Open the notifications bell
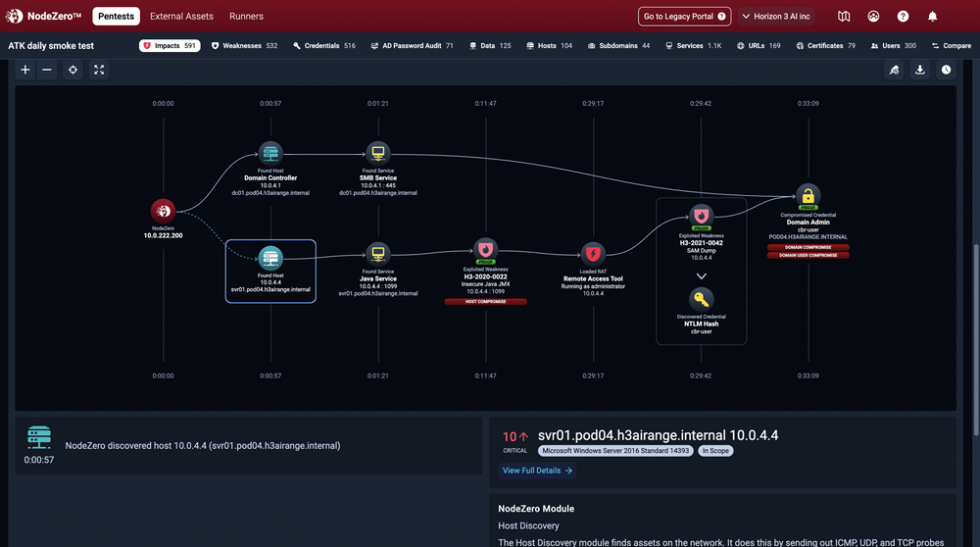The image size is (980, 547). pyautogui.click(x=932, y=17)
